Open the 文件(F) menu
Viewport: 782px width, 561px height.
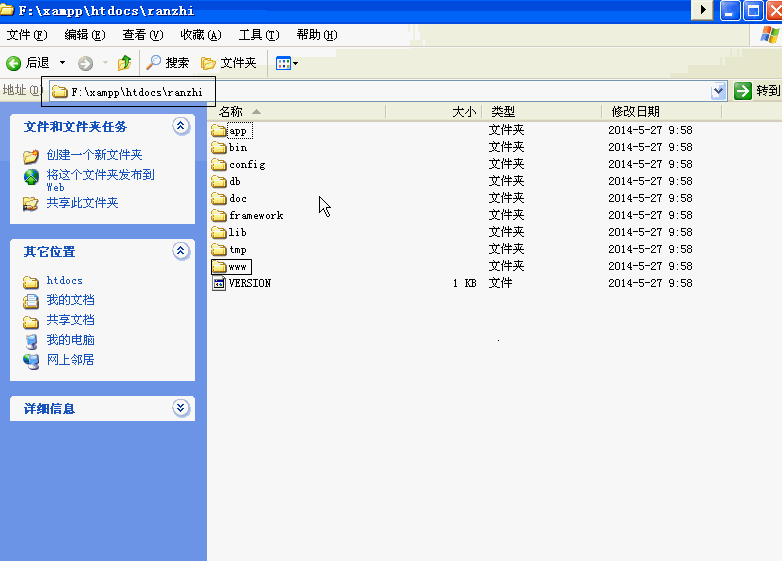point(27,35)
